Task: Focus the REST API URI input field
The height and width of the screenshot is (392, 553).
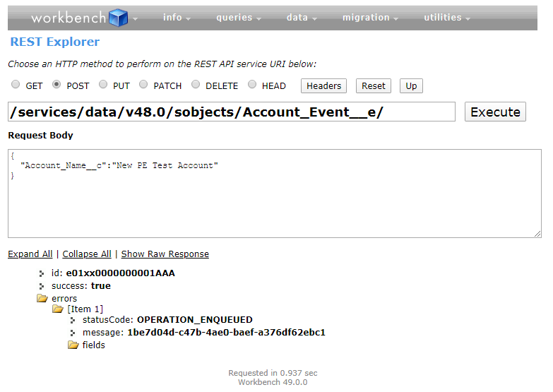Action: [x=232, y=112]
